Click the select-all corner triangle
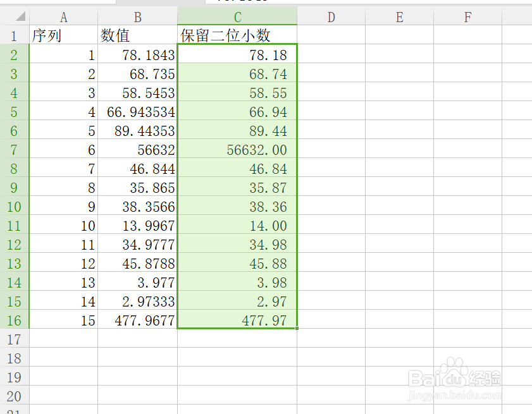Image resolution: width=532 pixels, height=414 pixels. pyautogui.click(x=20, y=16)
